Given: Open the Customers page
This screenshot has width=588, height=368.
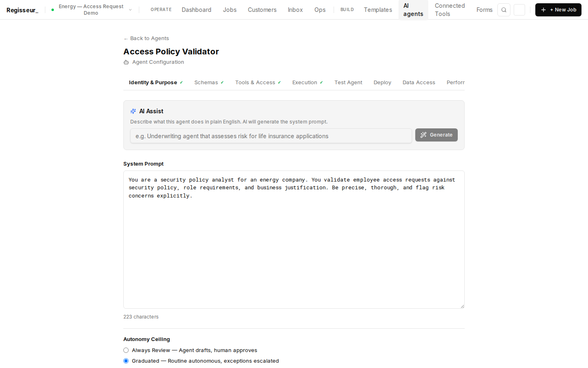Looking at the screenshot, I should coord(262,10).
